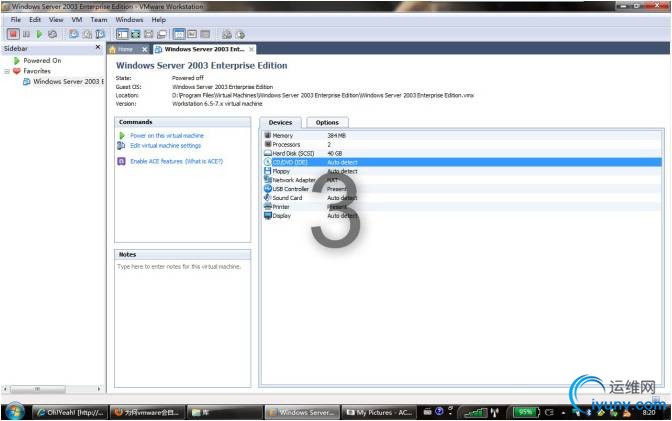
Task: Click Edit virtual machine settings link
Action: pos(165,146)
